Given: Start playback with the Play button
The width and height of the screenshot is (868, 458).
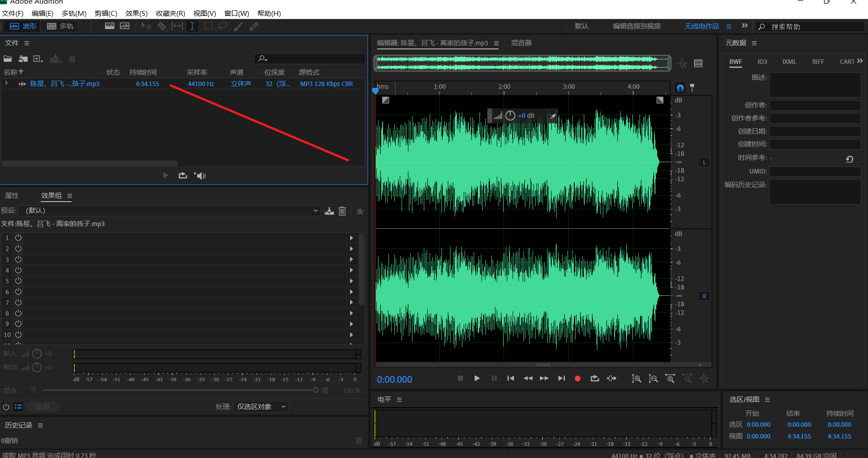Looking at the screenshot, I should (477, 378).
